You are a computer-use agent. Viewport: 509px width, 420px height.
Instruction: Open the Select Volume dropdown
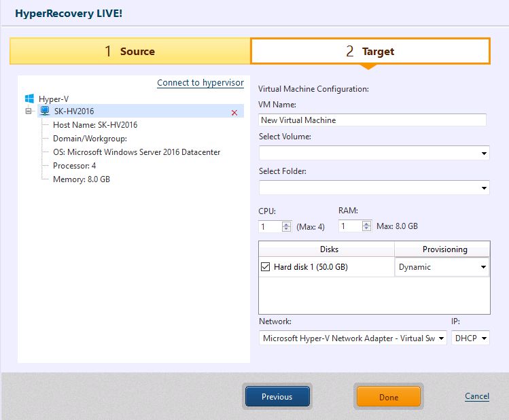[x=484, y=154]
